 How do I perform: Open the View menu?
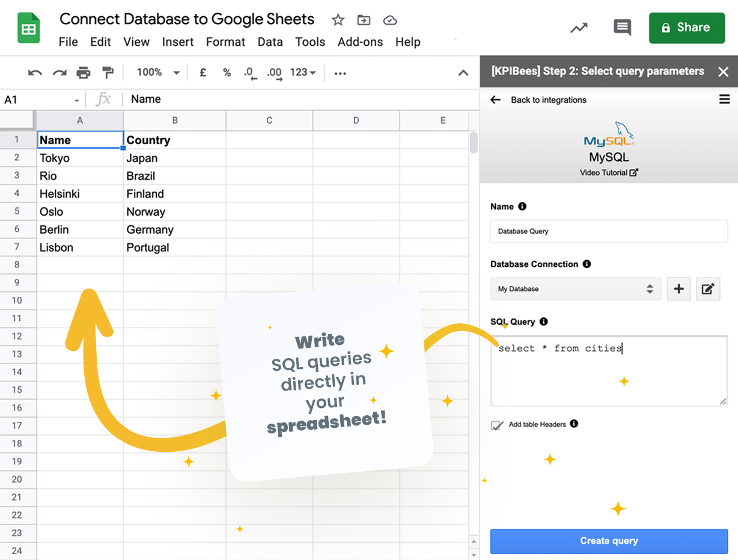pyautogui.click(x=136, y=42)
